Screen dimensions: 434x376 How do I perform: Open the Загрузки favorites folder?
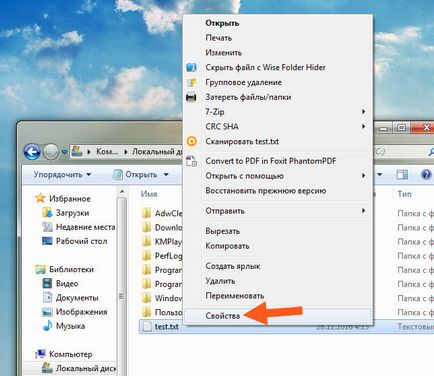point(72,213)
